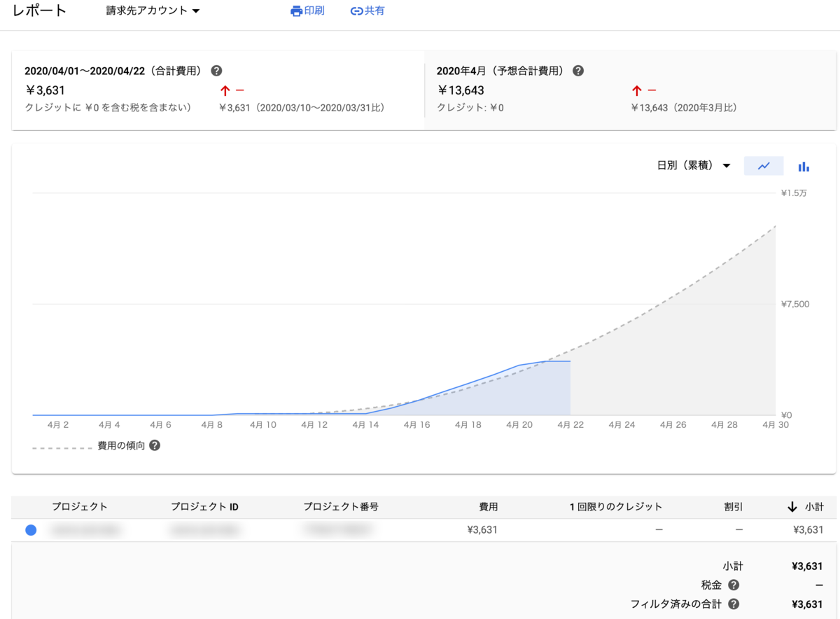
Task: Click help icon next to 税金
Action: (x=733, y=585)
